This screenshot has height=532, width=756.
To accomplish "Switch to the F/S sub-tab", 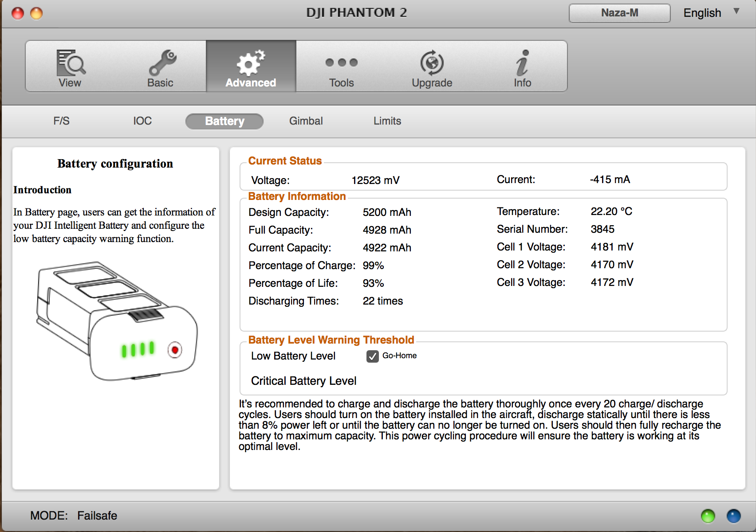I will point(61,121).
